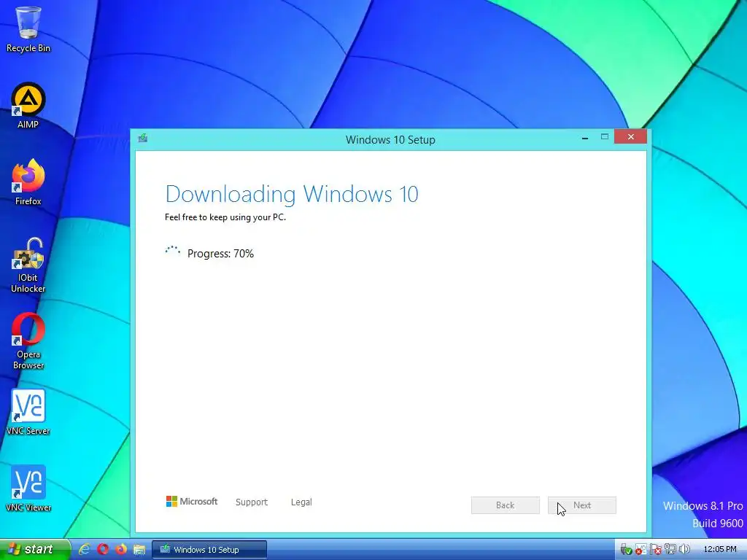The height and width of the screenshot is (560, 747).
Task: Click the Back button
Action: click(506, 505)
